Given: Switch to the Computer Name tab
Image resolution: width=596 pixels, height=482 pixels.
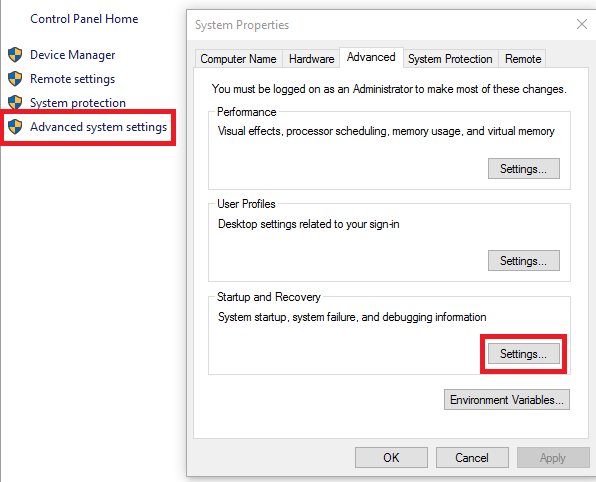Looking at the screenshot, I should pos(238,59).
